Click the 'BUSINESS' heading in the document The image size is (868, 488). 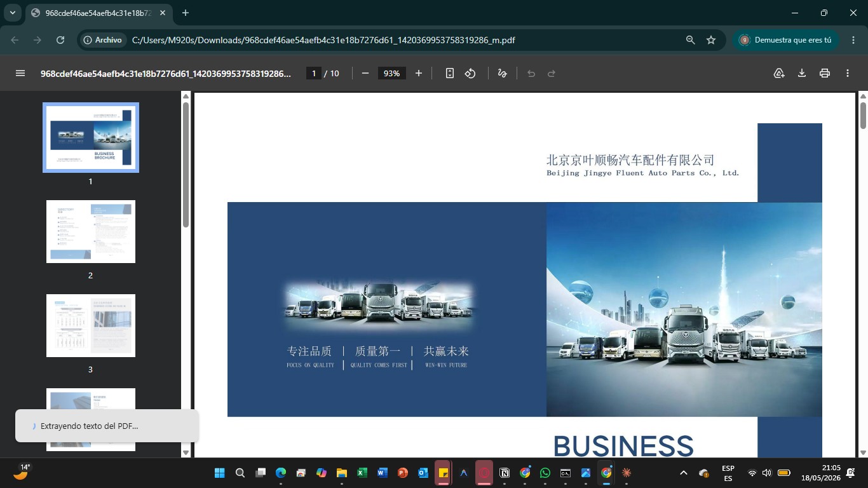point(623,446)
